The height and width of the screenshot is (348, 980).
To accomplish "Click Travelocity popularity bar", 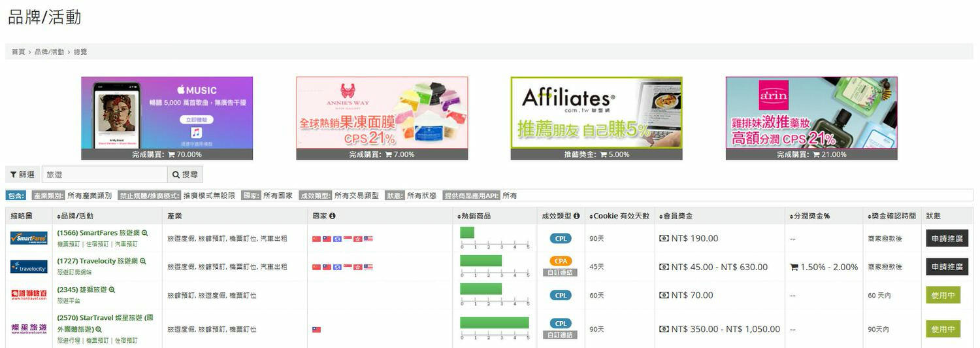I will tap(481, 260).
